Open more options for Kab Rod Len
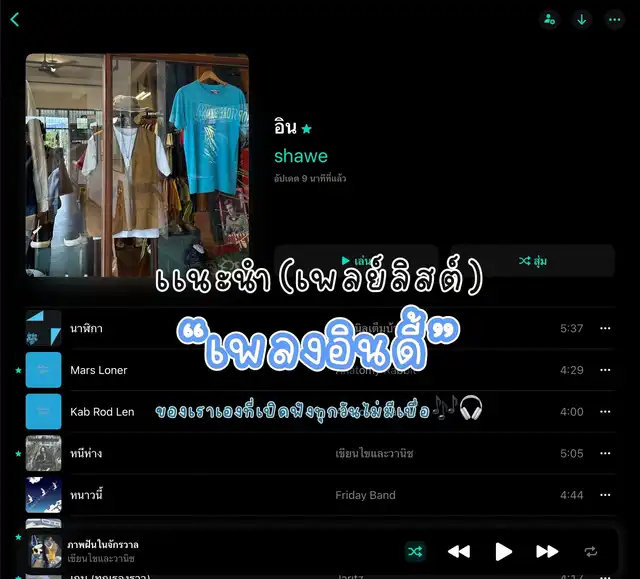 [605, 412]
